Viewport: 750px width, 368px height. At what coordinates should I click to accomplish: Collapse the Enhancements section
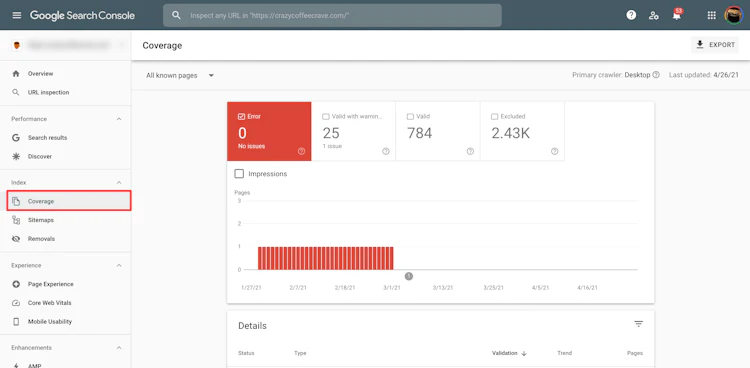pos(119,348)
